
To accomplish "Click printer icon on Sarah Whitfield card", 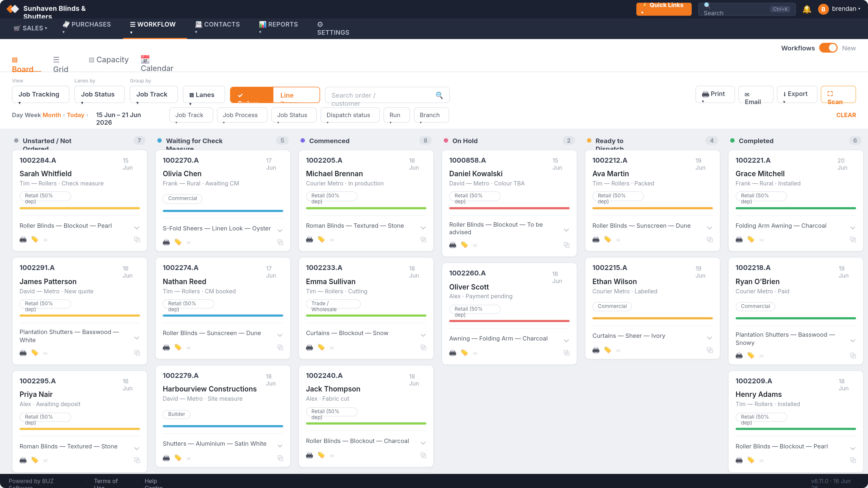I will (23, 240).
